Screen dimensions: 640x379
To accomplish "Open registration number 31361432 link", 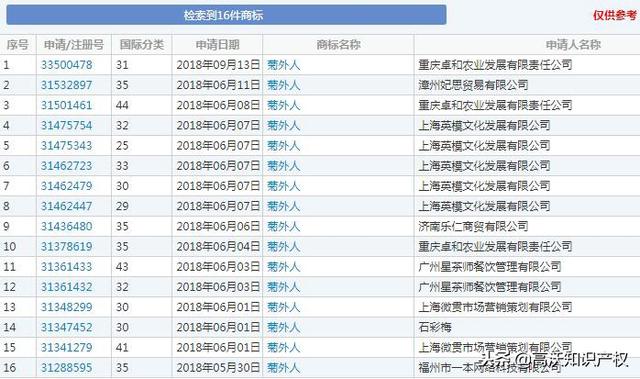I will tap(67, 287).
